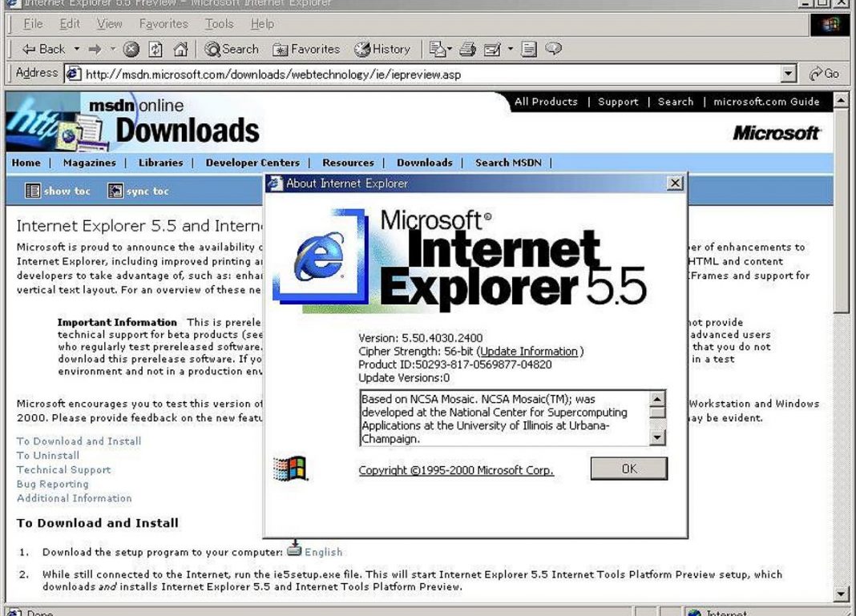
Task: Show the History pane from the toolbar
Action: pyautogui.click(x=382, y=49)
